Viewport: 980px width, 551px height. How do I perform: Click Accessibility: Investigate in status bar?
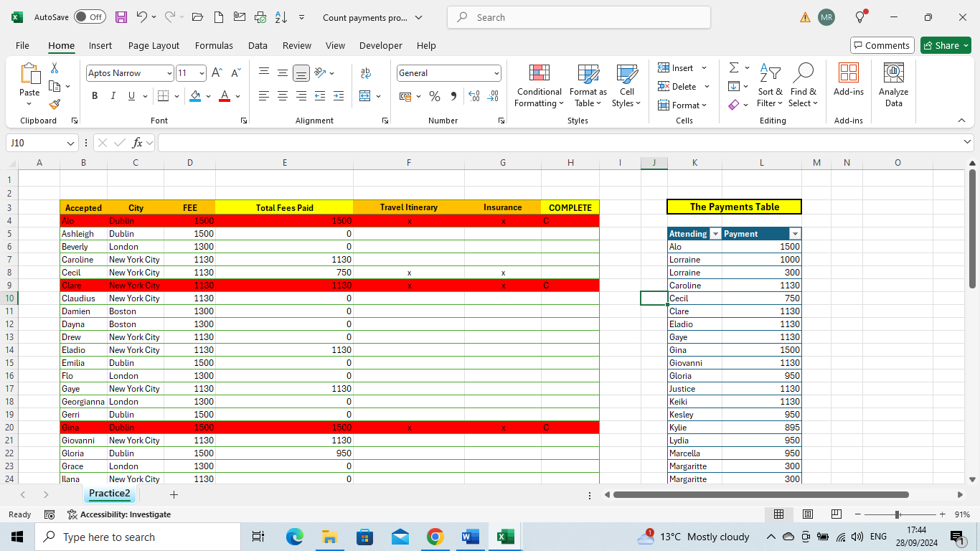click(x=119, y=514)
